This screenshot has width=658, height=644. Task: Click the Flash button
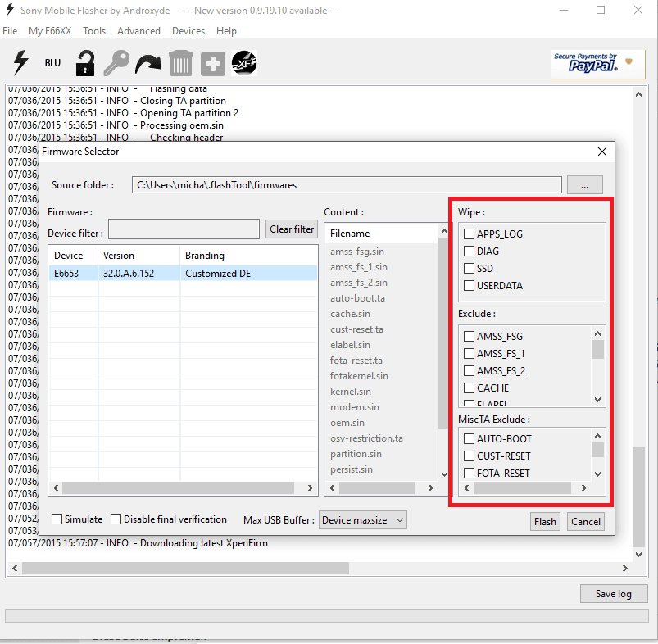[545, 521]
